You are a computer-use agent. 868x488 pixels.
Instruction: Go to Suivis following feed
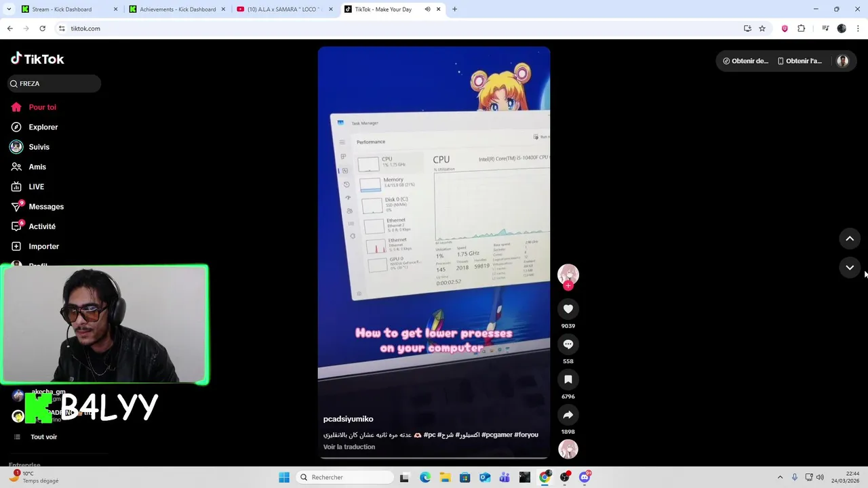tap(39, 147)
